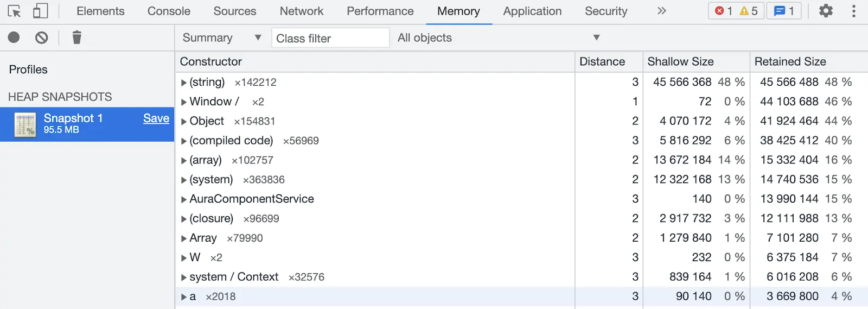Screen dimensions: 868x309
Task: Open the Summary view dropdown
Action: pyautogui.click(x=222, y=37)
